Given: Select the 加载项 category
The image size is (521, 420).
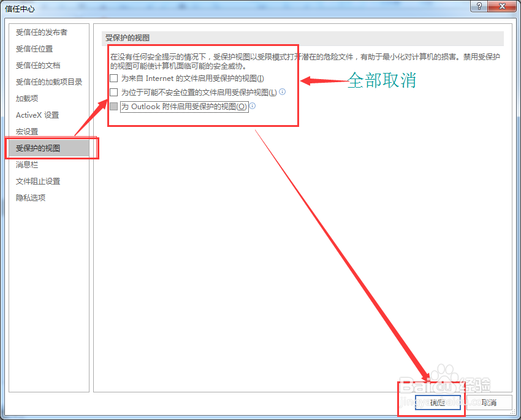Looking at the screenshot, I should click(27, 98).
